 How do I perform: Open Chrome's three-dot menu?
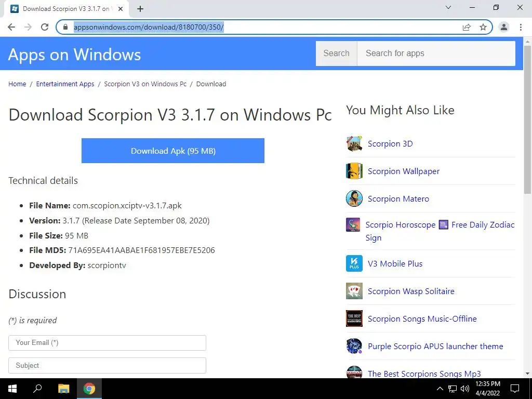521,27
